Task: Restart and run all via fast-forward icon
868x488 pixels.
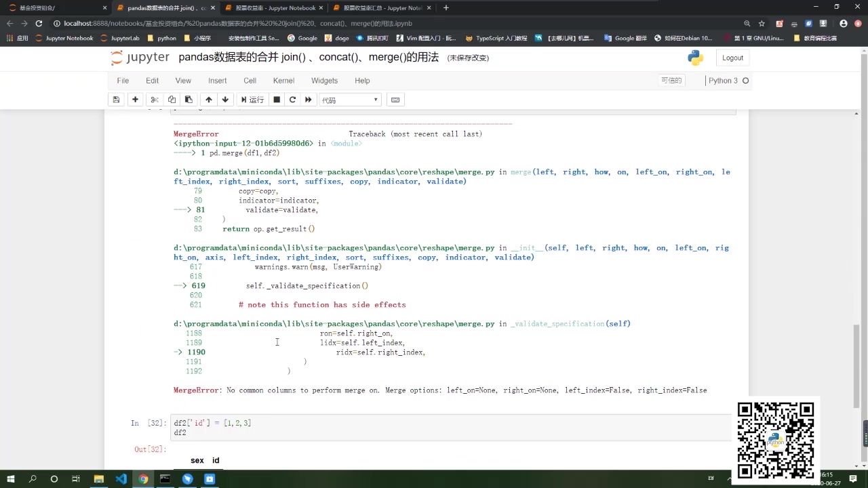Action: 308,100
